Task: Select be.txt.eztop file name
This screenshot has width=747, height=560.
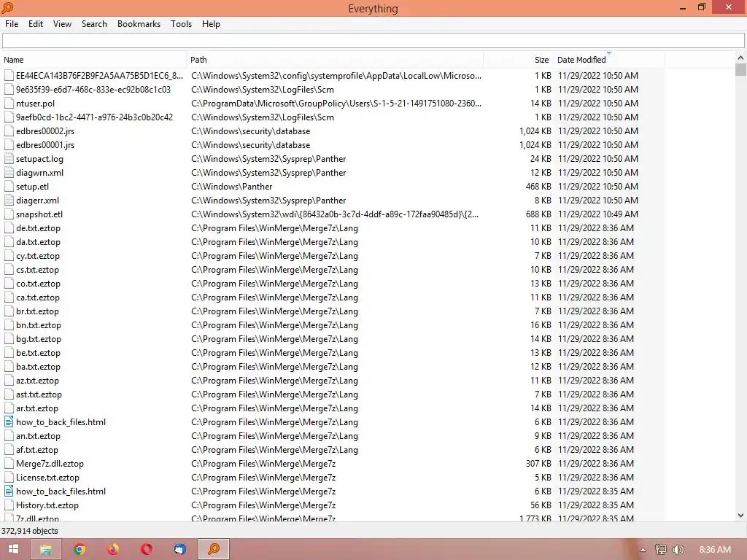Action: point(38,352)
